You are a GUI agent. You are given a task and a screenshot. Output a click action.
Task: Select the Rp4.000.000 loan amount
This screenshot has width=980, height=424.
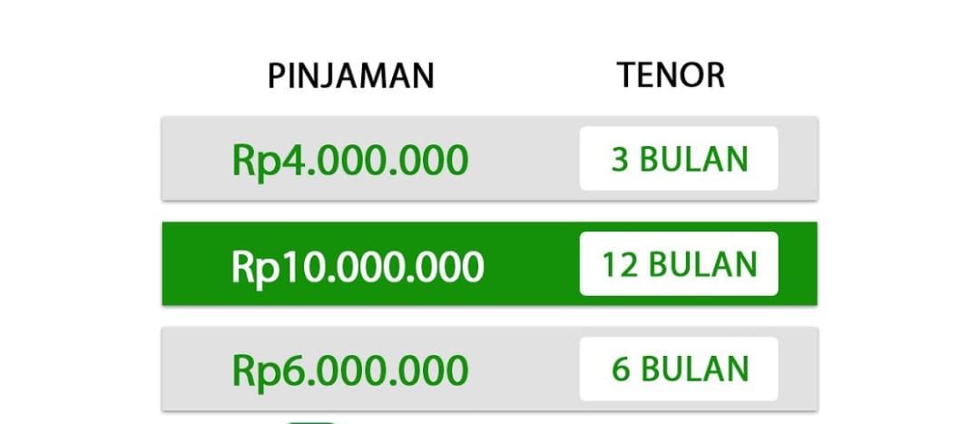(x=350, y=160)
